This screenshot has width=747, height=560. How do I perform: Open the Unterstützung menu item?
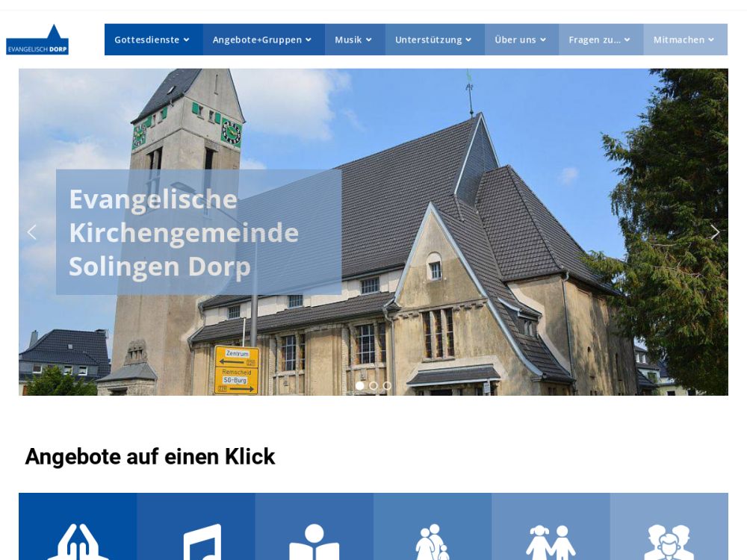point(434,40)
